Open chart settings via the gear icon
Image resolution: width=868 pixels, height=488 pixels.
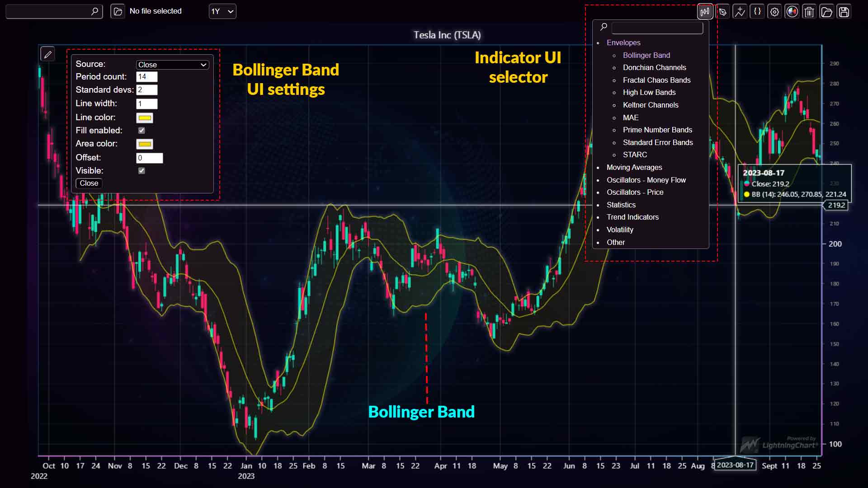coord(775,11)
